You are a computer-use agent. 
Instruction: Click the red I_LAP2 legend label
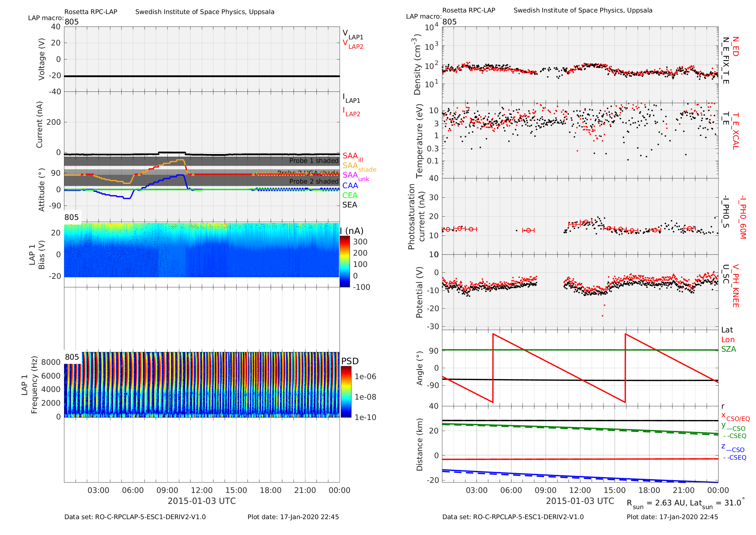pos(351,112)
